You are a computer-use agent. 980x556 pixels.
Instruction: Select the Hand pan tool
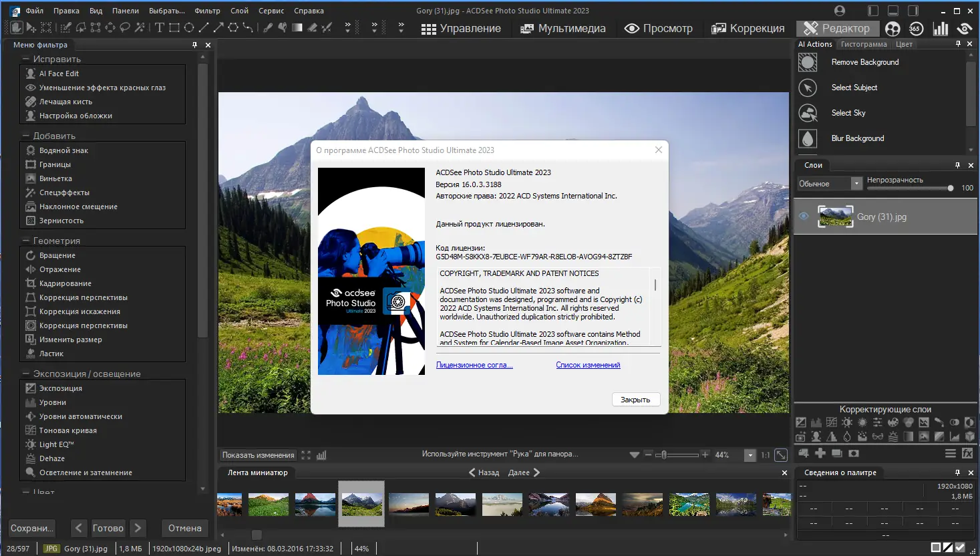click(x=16, y=27)
